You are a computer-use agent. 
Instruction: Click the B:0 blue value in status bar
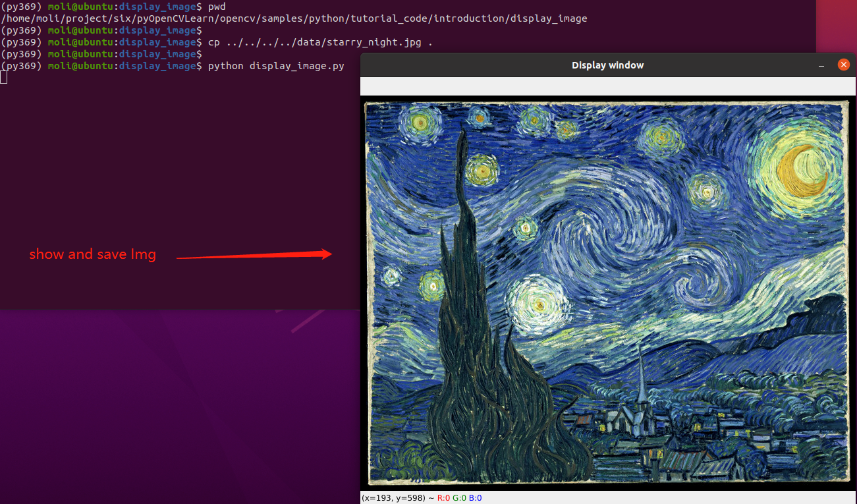[x=476, y=498]
